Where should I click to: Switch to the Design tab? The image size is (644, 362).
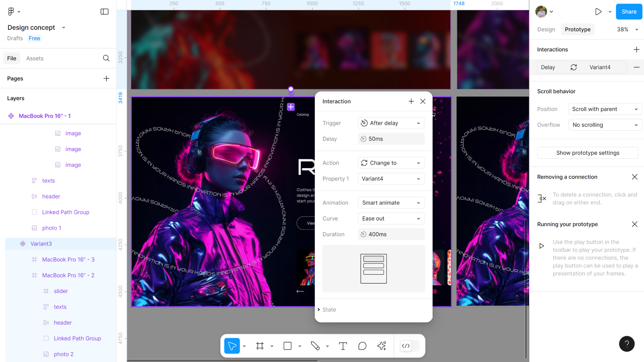546,29
